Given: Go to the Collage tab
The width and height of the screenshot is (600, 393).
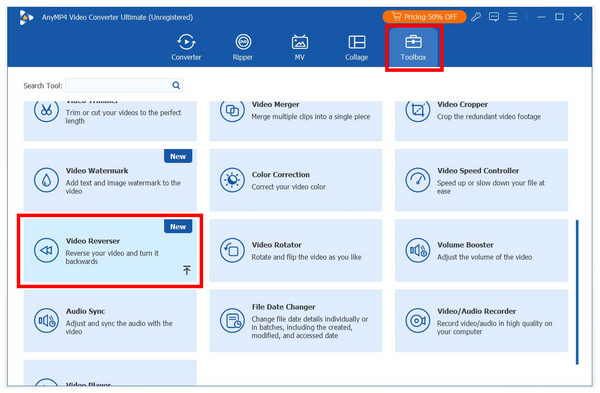Looking at the screenshot, I should [357, 47].
